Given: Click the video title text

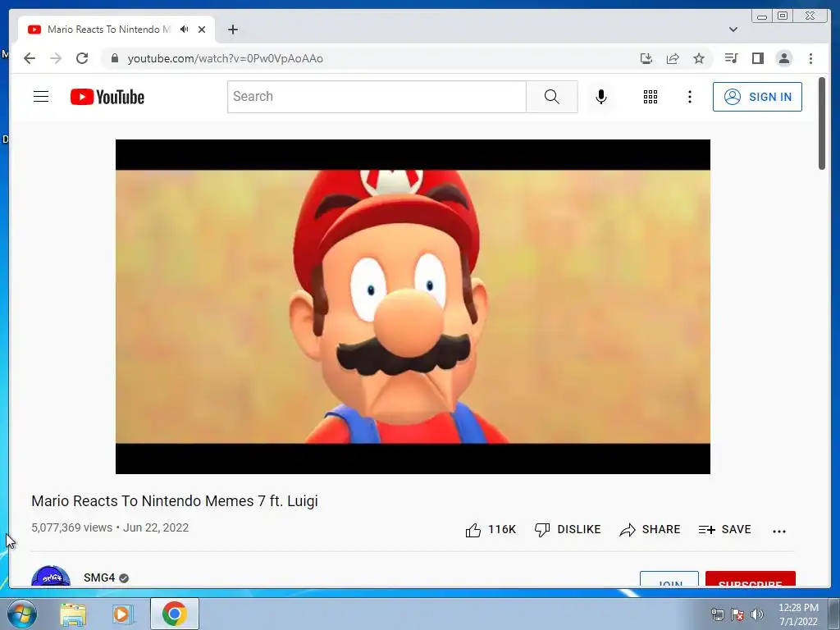Looking at the screenshot, I should coord(175,501).
